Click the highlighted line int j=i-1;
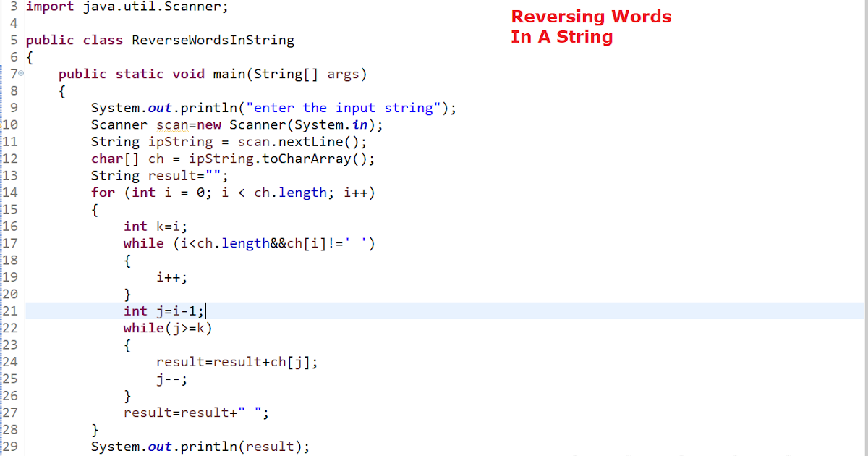Viewport: 868px width, 456px height. point(161,311)
